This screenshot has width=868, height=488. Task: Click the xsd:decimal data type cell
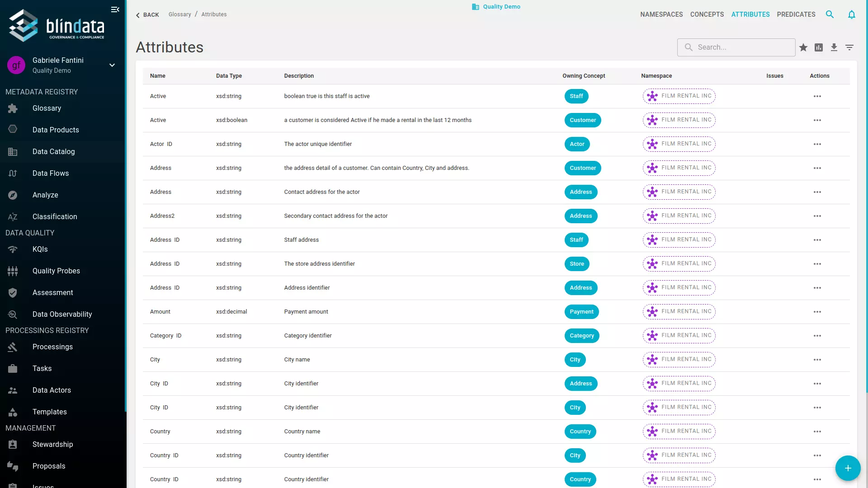pyautogui.click(x=231, y=312)
